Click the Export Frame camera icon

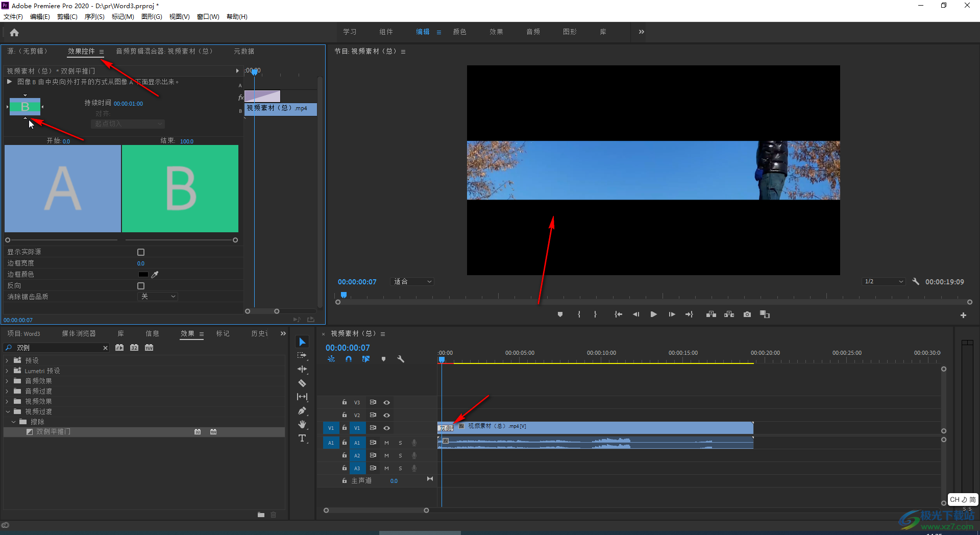tap(747, 314)
